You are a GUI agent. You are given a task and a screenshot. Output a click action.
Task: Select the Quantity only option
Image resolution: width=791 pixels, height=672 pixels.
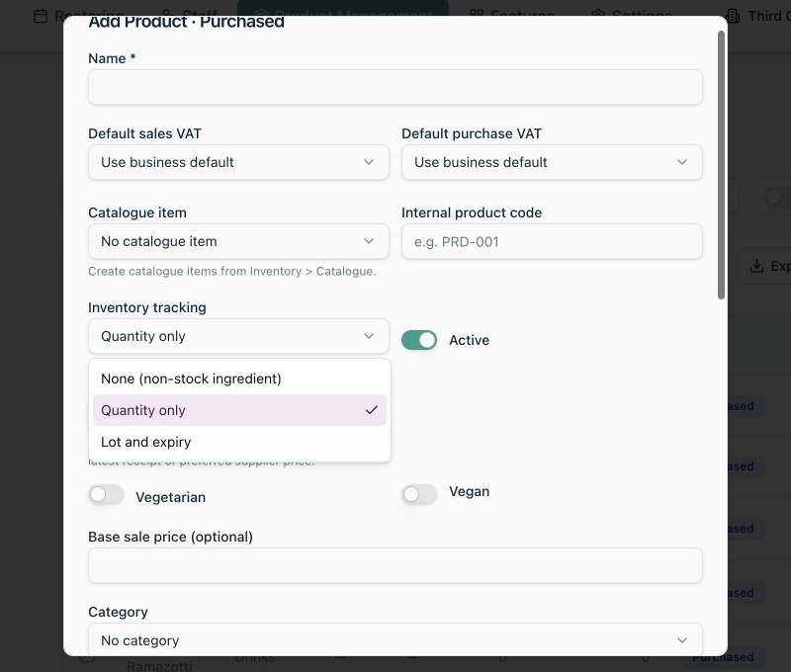[239, 410]
